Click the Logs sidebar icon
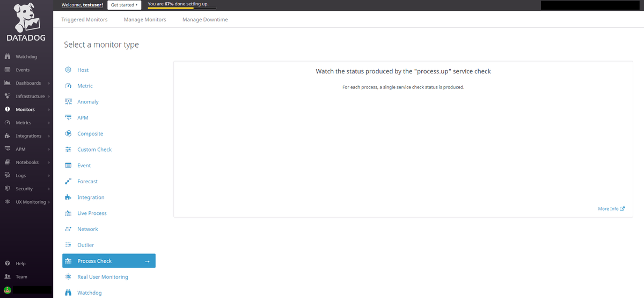The image size is (644, 298). pos(8,175)
